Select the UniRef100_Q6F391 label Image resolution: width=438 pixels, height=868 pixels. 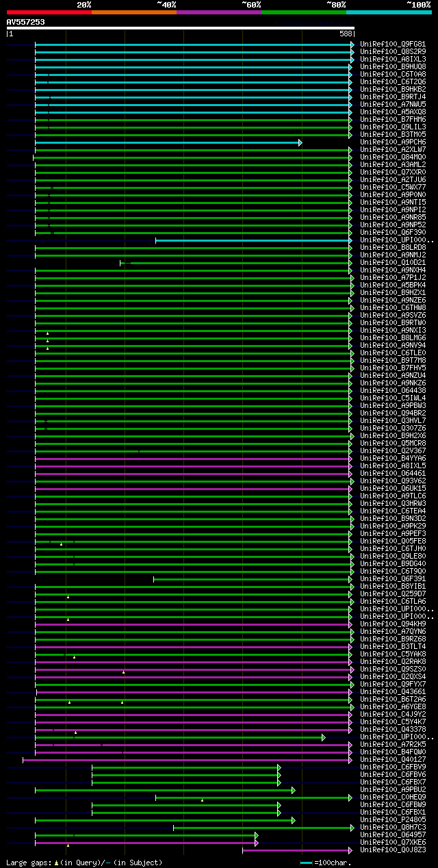pos(393,578)
